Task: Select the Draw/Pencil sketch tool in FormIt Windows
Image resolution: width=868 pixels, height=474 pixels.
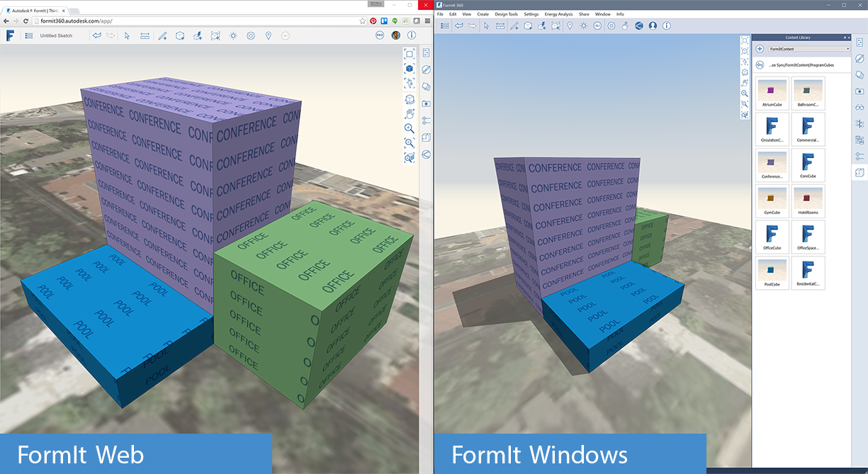Action: pyautogui.click(x=514, y=26)
